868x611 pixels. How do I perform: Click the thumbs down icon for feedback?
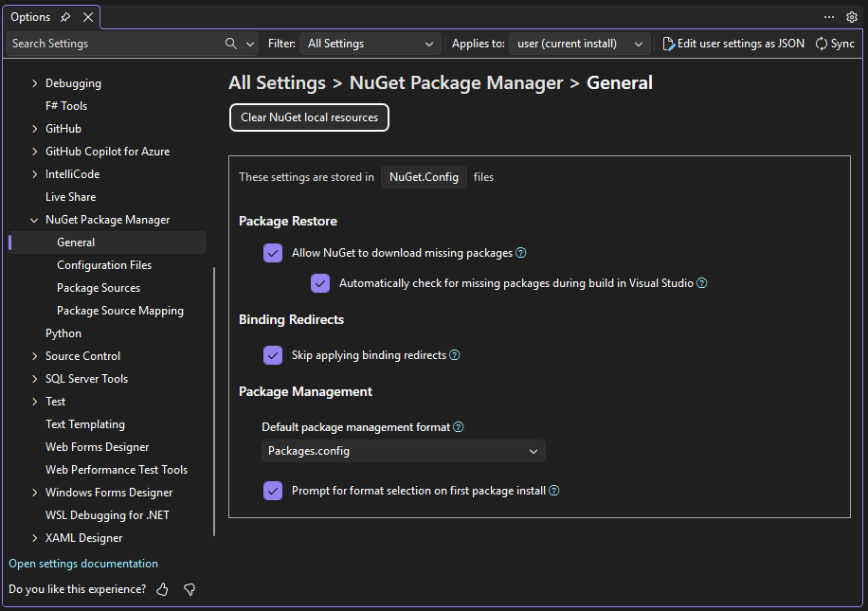point(189,588)
